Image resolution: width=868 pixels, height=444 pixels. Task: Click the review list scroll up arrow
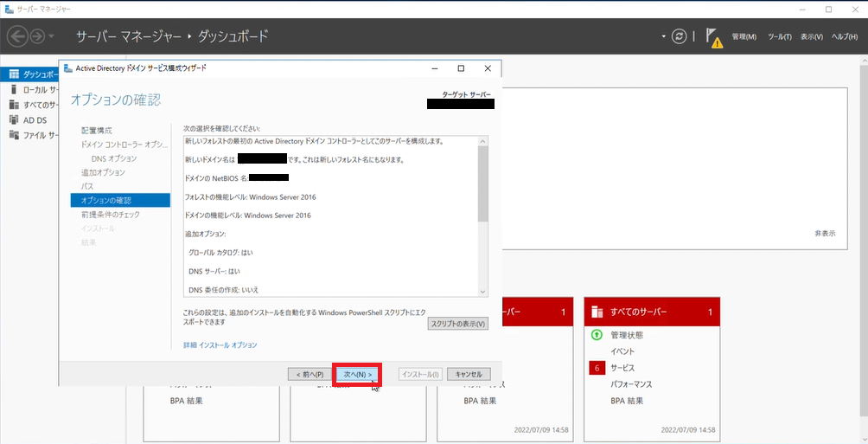483,141
